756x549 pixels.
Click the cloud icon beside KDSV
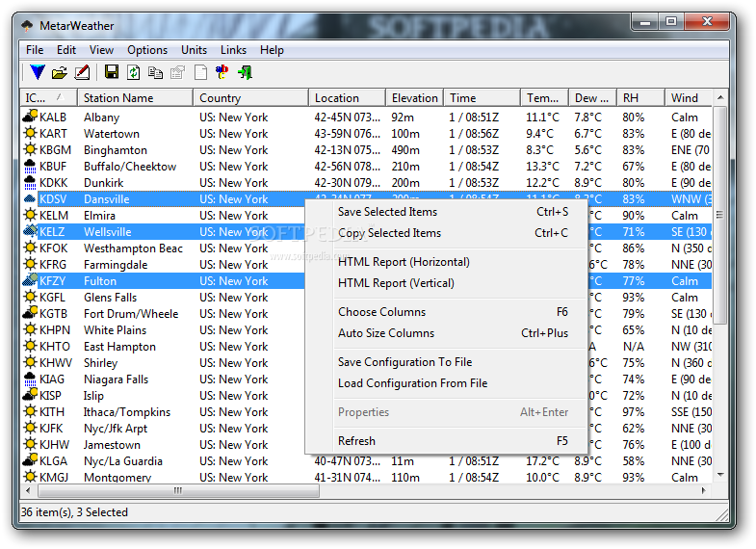click(30, 198)
